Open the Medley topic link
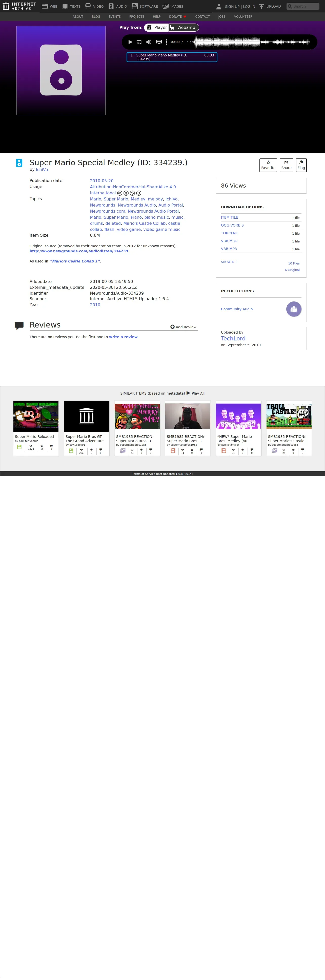 tap(138, 199)
